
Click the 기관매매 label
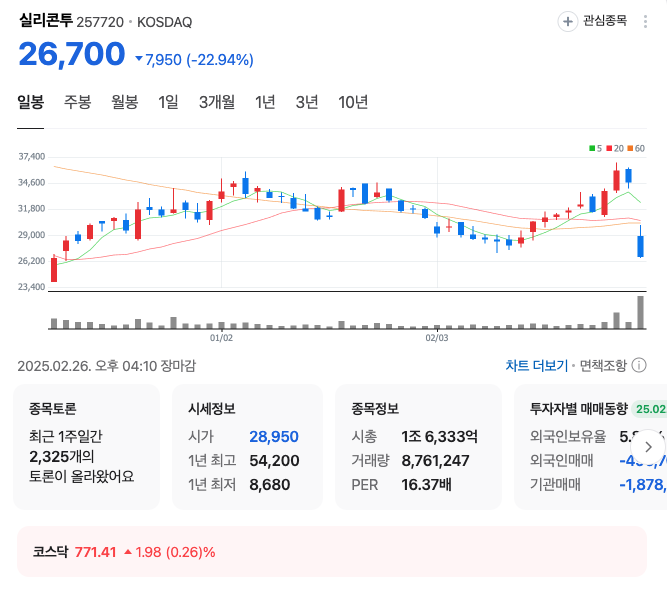point(555,485)
